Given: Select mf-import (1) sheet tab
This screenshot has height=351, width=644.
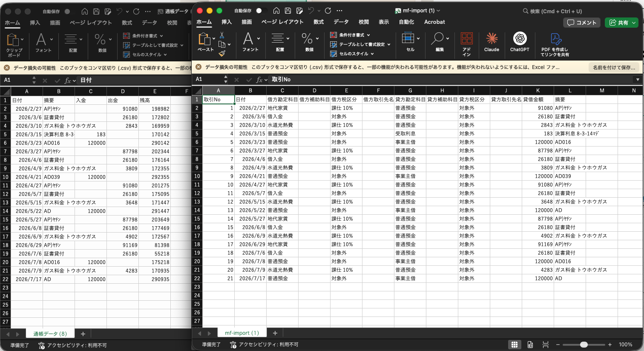Looking at the screenshot, I should click(x=242, y=333).
